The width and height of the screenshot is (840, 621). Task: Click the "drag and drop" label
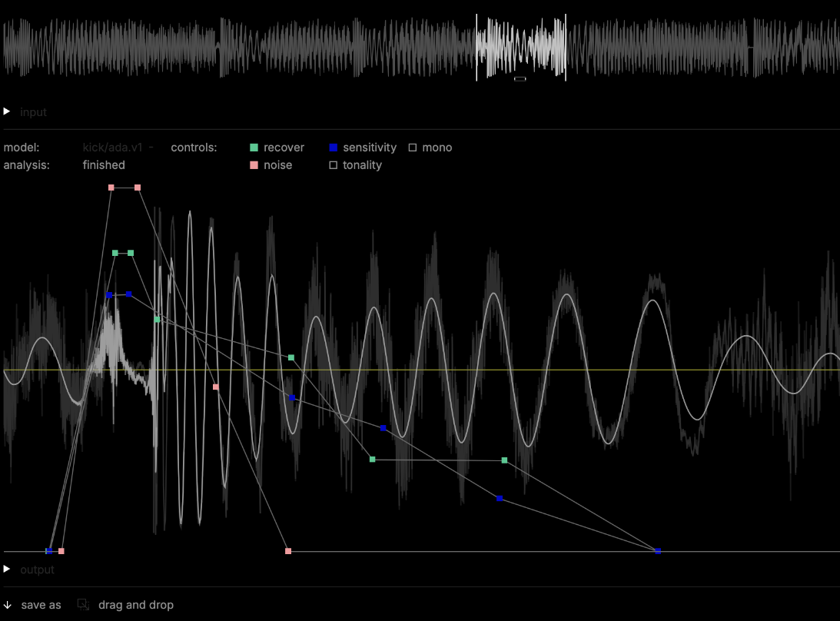click(x=135, y=605)
